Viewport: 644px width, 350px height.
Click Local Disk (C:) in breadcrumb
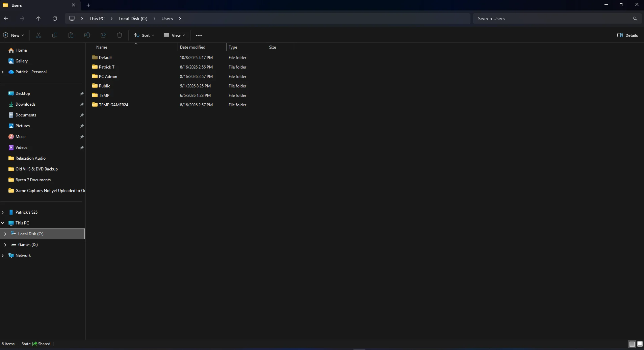coord(133,19)
